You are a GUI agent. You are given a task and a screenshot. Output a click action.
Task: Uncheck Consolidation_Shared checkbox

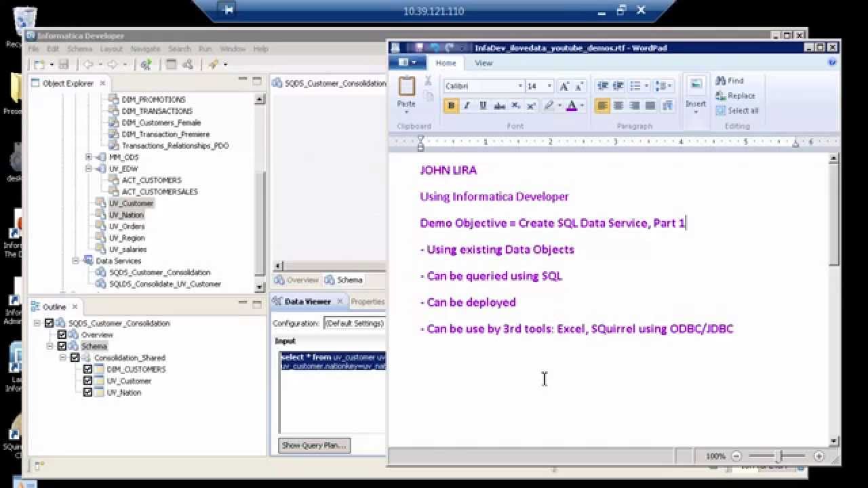[75, 358]
